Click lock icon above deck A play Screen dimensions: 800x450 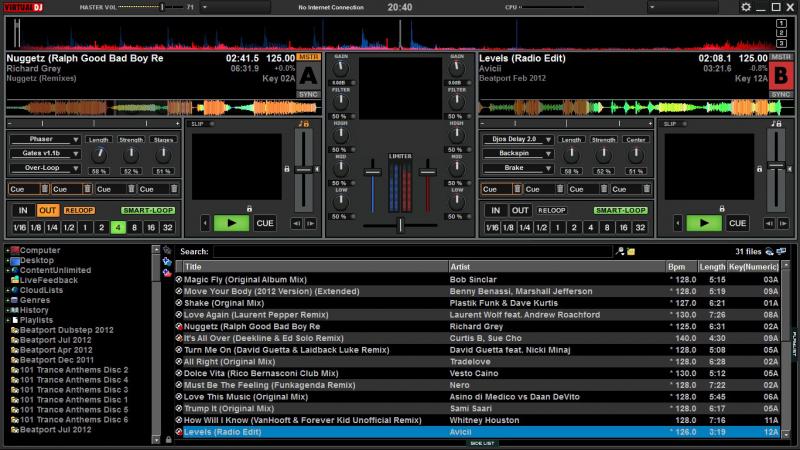[x=249, y=208]
